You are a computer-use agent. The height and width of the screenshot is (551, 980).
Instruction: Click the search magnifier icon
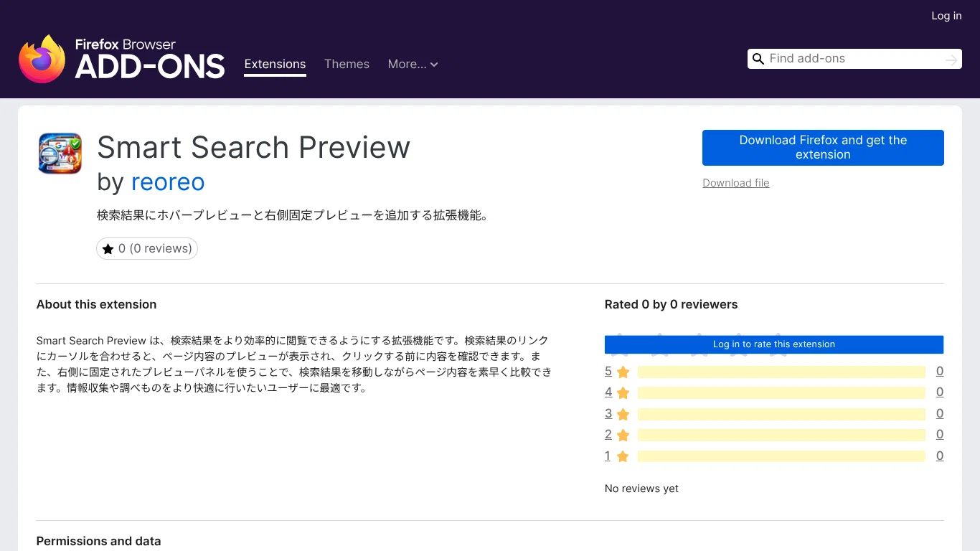[758, 59]
